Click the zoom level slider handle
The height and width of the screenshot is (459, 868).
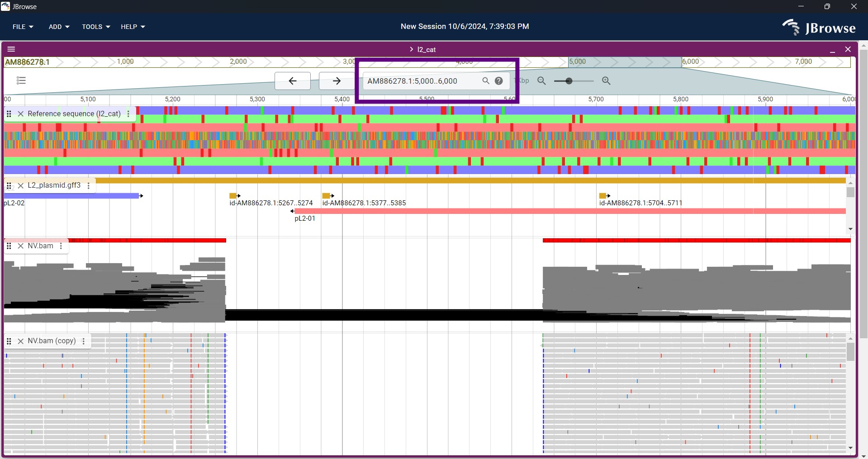[569, 81]
